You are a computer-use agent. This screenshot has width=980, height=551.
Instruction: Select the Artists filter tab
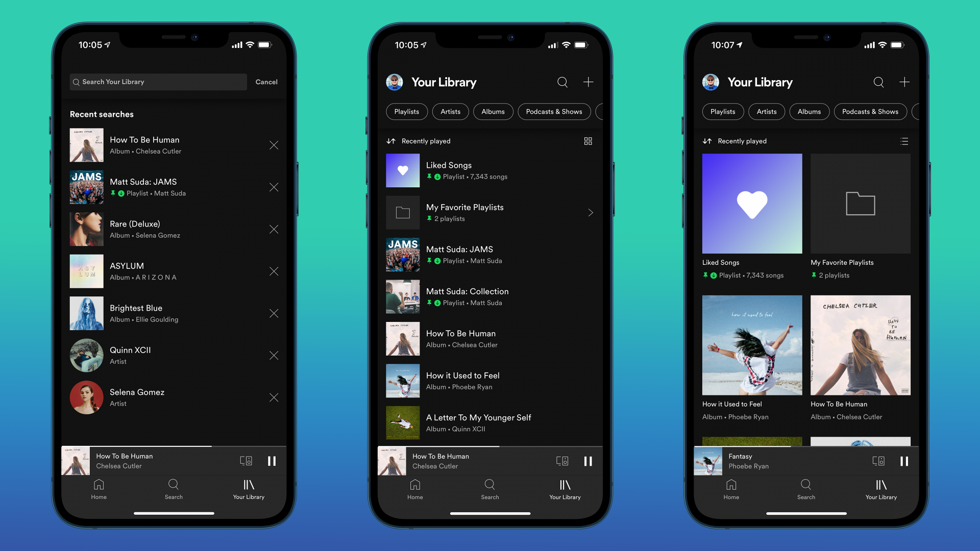(449, 111)
